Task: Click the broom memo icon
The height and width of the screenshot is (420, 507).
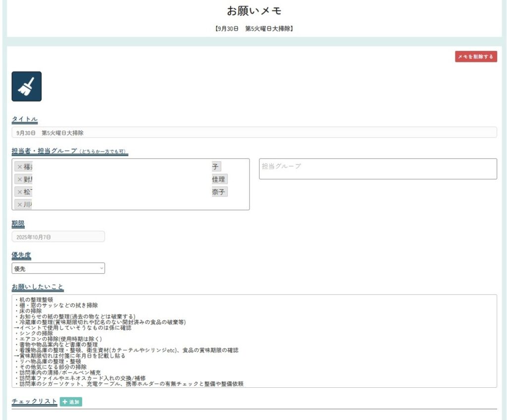Action: (x=26, y=87)
